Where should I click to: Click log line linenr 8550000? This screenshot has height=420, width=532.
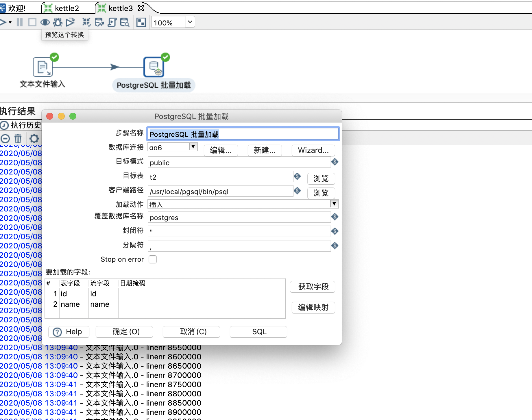(101, 347)
